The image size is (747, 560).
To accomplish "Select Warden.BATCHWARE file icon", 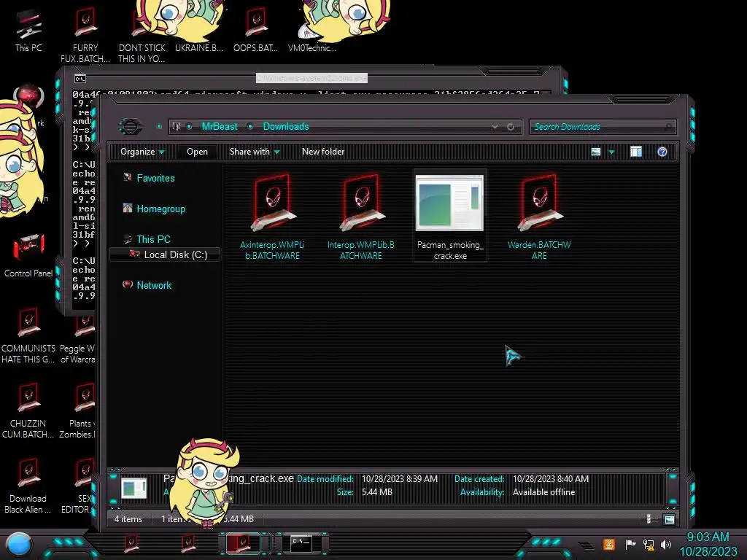I will pos(539,203).
